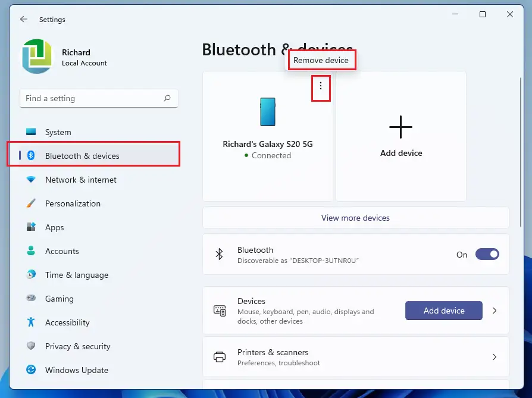Click the Personalization paintbrush icon
The image size is (532, 398).
(x=31, y=203)
